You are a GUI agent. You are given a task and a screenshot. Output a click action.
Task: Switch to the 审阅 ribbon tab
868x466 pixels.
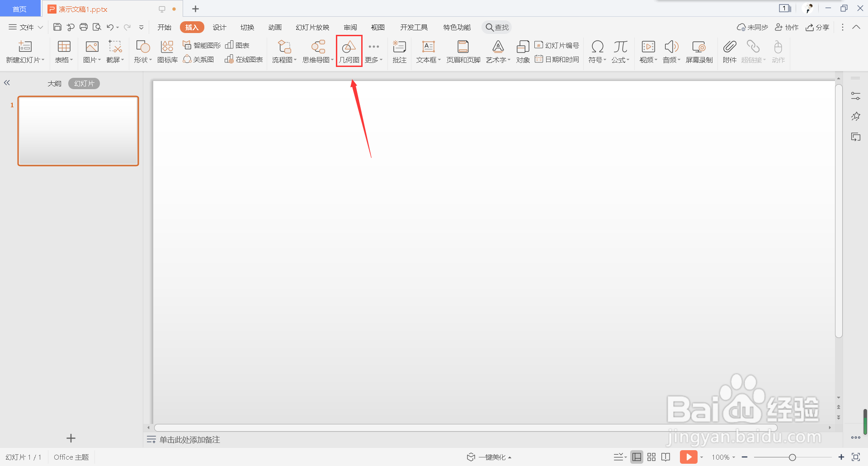(x=350, y=27)
